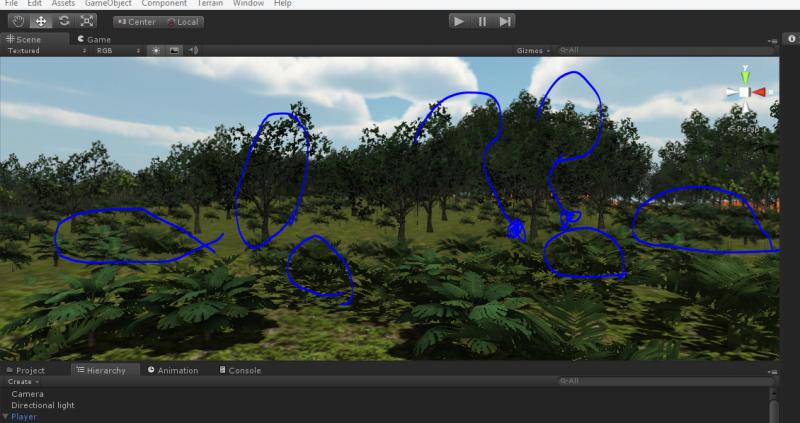Select Player in the Hierarchy
Viewport: 800px width, 423px height.
(24, 417)
